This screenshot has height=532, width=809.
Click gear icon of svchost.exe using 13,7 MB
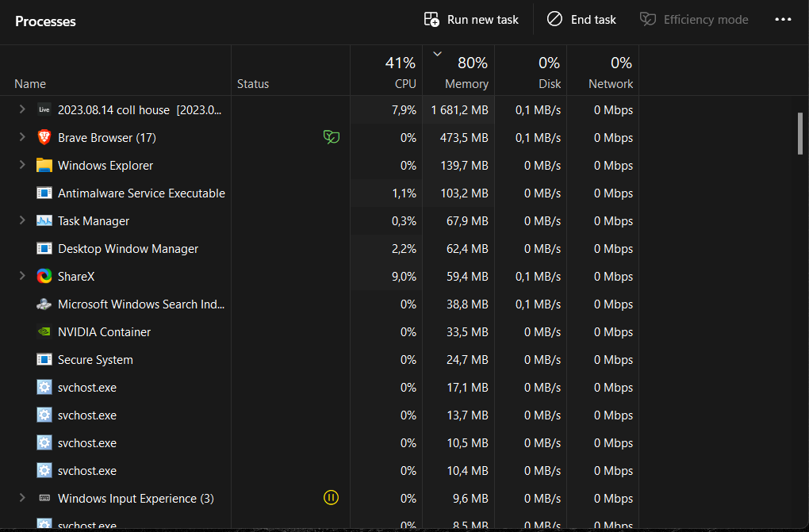pyautogui.click(x=44, y=415)
